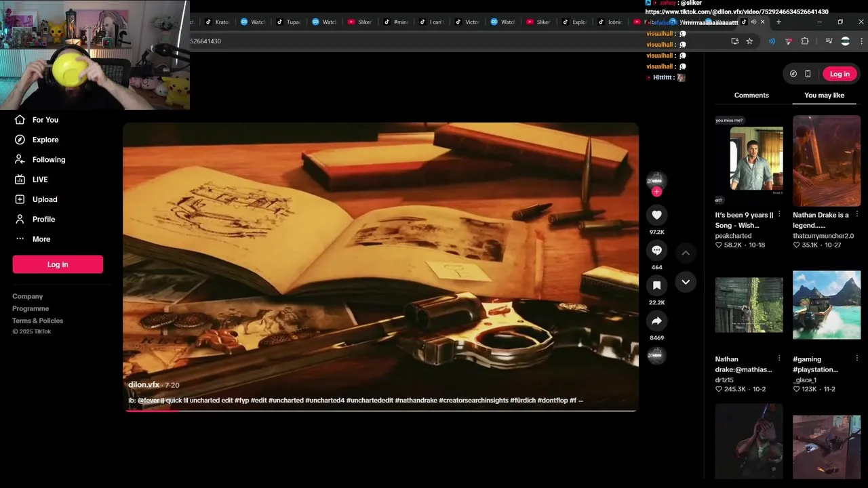The width and height of the screenshot is (868, 488).
Task: Open the Explore page from sidebar
Action: click(37, 140)
